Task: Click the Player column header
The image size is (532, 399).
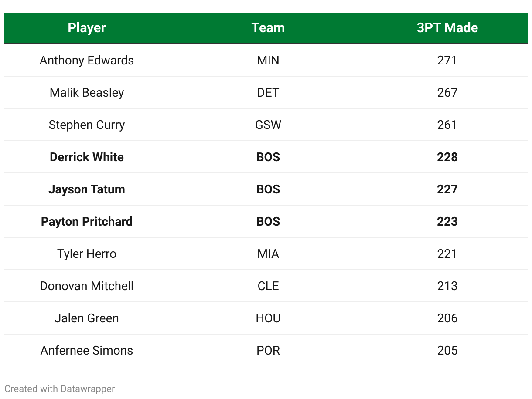Action: [87, 28]
